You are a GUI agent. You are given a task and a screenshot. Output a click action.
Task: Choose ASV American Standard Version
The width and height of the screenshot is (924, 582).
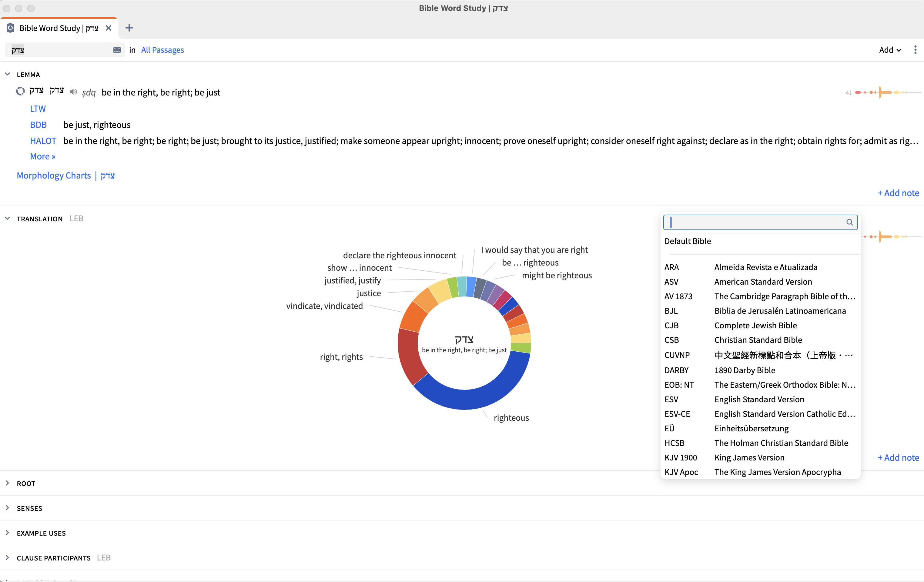[x=760, y=282]
